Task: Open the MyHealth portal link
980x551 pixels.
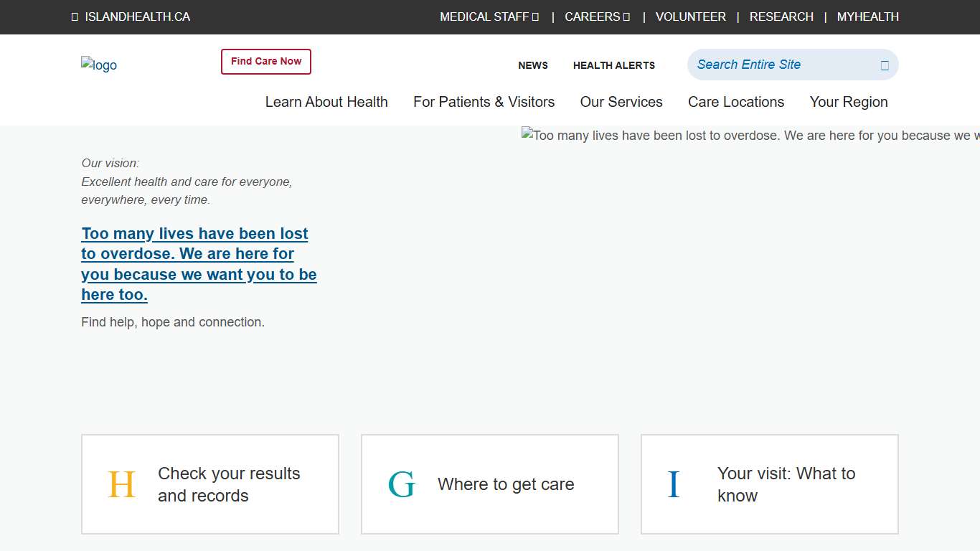Action: click(x=868, y=17)
